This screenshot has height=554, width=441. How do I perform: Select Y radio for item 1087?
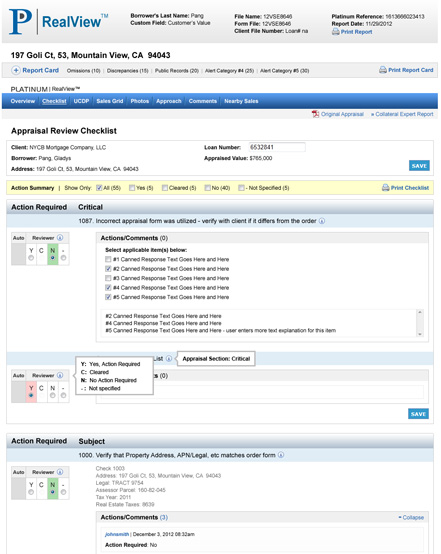(x=31, y=258)
